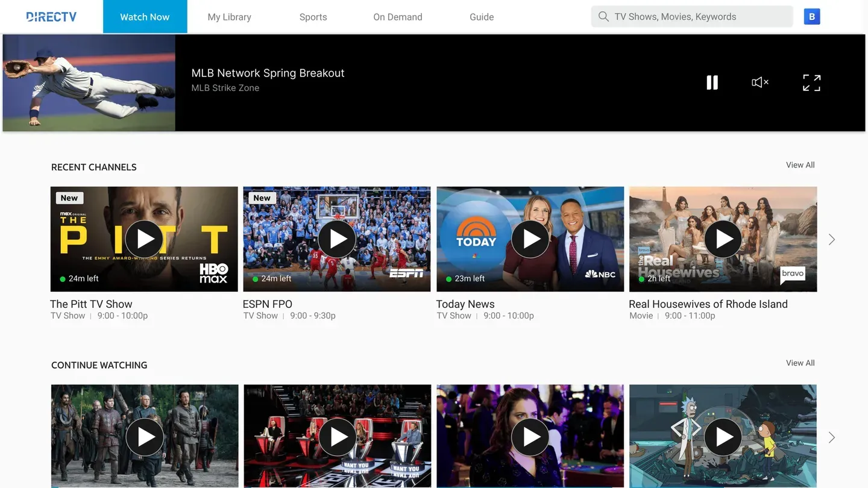Click the 23m left indicator on Today
Screen dimensions: 868x488
465,278
